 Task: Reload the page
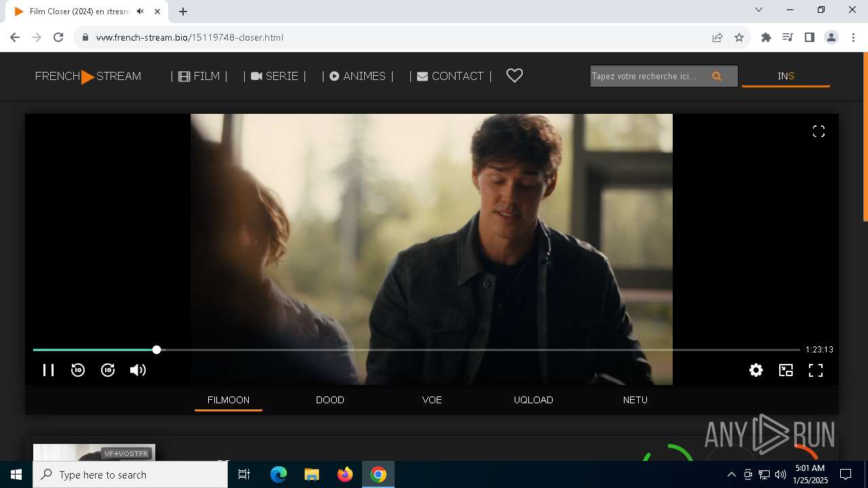(58, 37)
